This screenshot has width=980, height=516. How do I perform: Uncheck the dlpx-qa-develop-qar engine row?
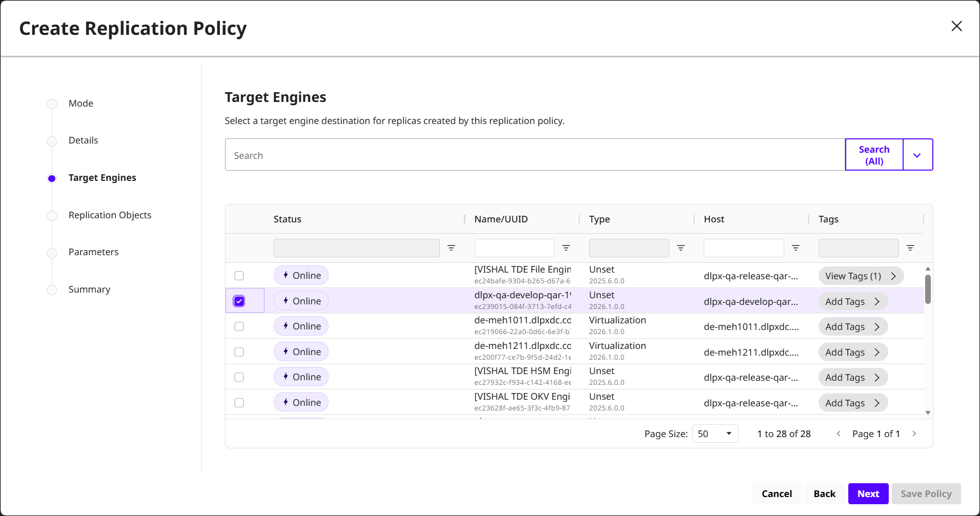pos(239,301)
